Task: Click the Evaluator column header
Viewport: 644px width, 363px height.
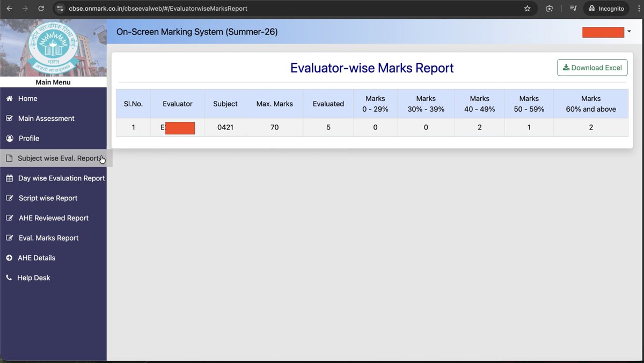Action: pos(178,104)
